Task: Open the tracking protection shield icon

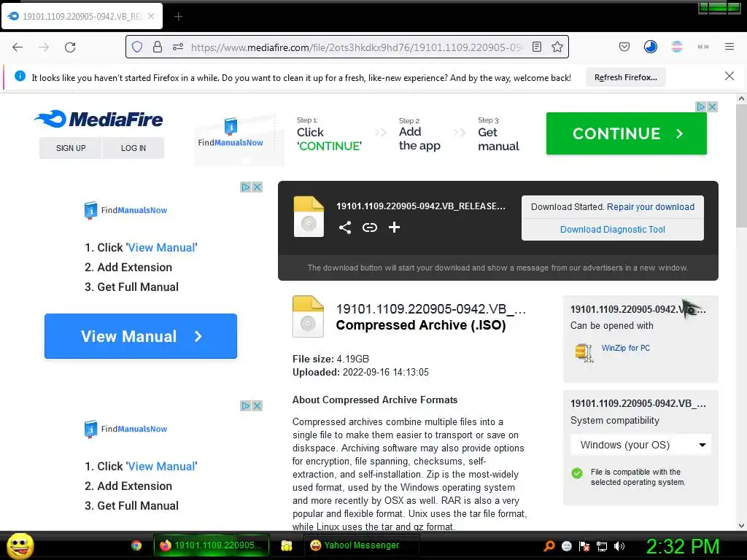Action: tap(137, 47)
